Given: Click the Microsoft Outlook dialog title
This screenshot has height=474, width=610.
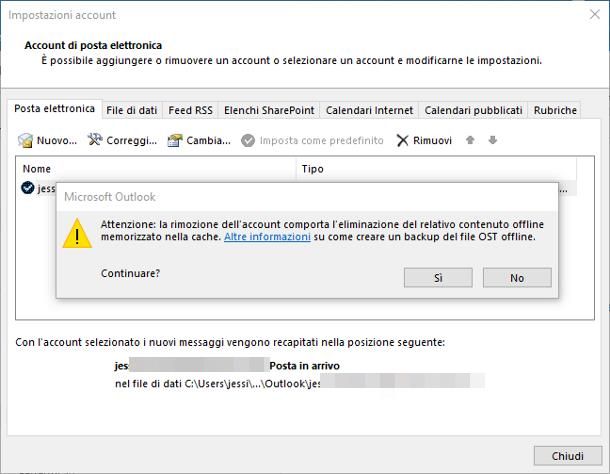Looking at the screenshot, I should [x=110, y=197].
